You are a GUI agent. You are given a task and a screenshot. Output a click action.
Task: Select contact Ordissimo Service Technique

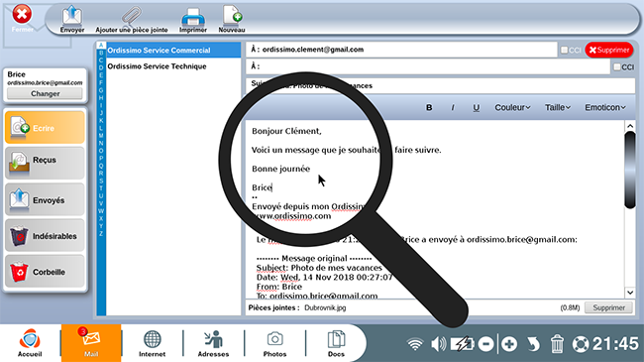(173, 66)
